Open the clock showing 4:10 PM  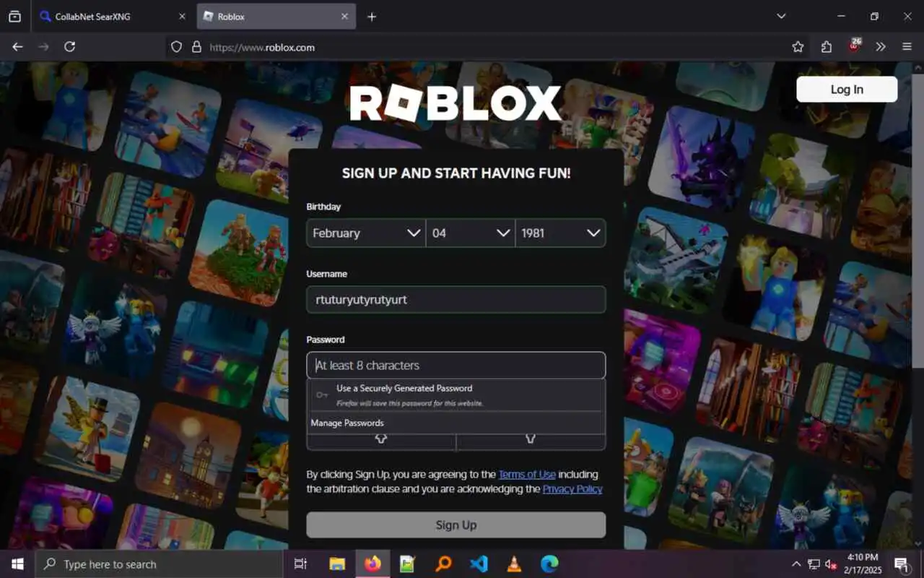coord(861,564)
